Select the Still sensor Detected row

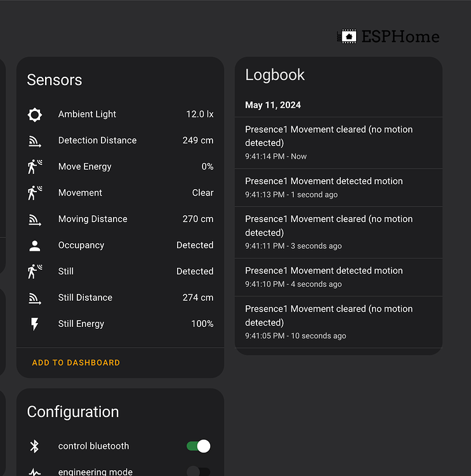pyautogui.click(x=120, y=272)
